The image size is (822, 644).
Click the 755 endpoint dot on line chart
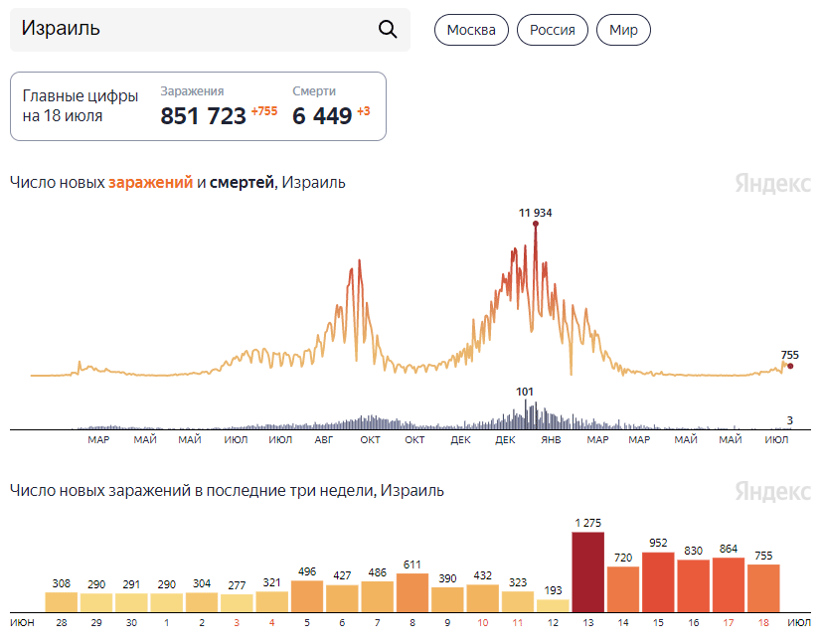(790, 366)
